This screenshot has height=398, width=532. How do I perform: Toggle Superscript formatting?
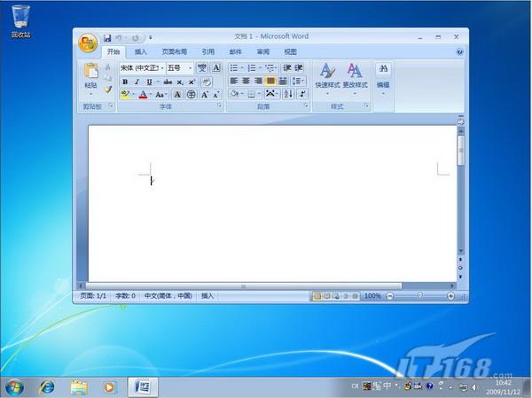coord(192,82)
